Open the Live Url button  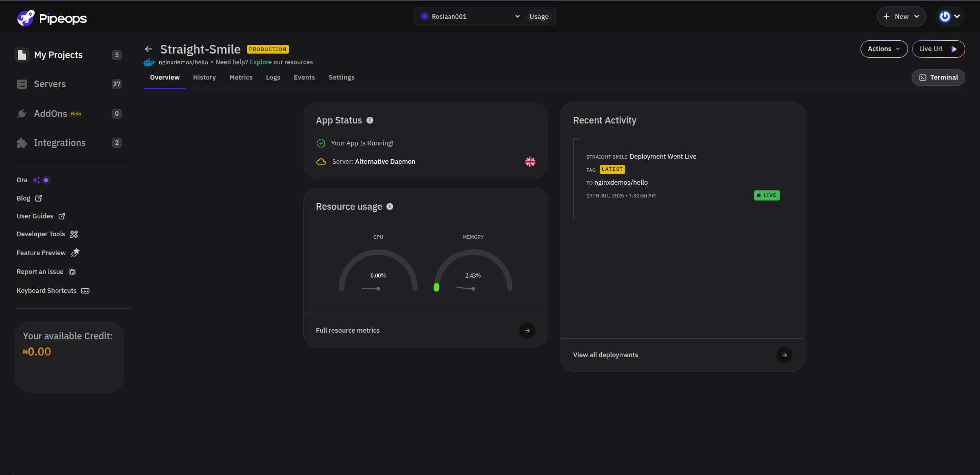point(938,49)
